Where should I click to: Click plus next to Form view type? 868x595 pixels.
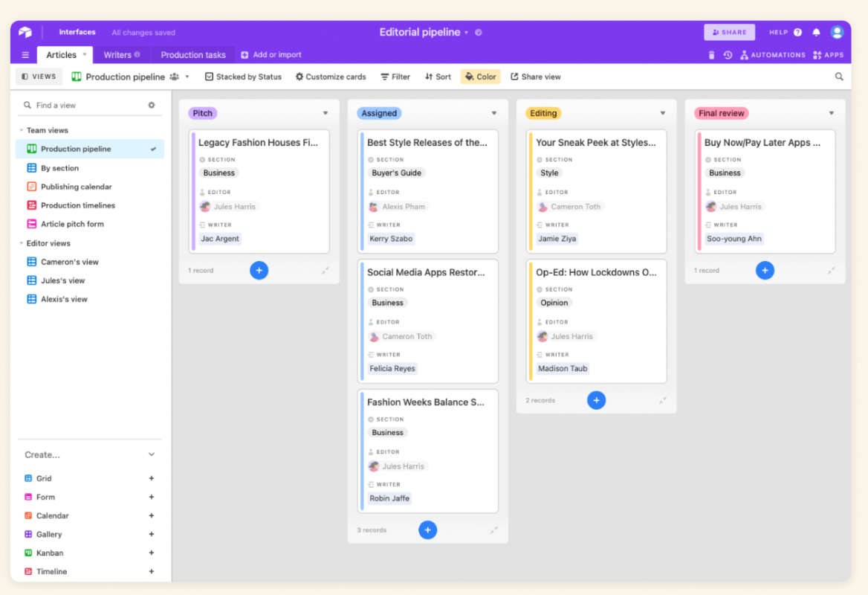(x=151, y=497)
